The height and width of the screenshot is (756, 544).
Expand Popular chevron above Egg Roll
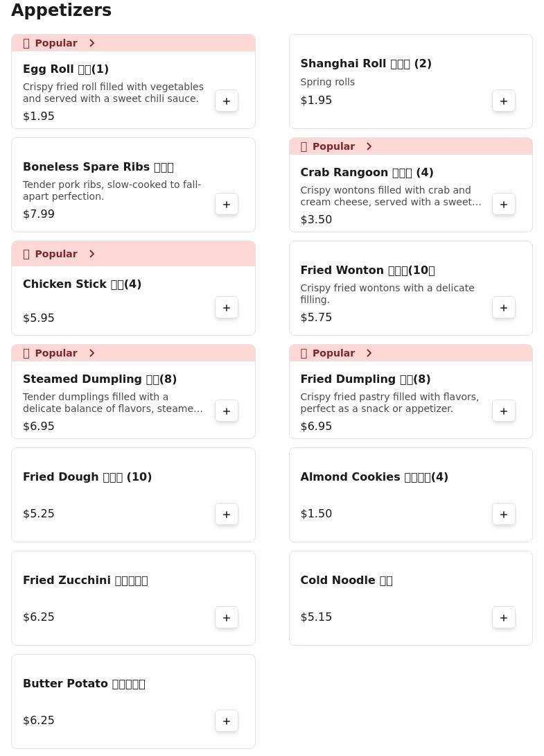92,43
